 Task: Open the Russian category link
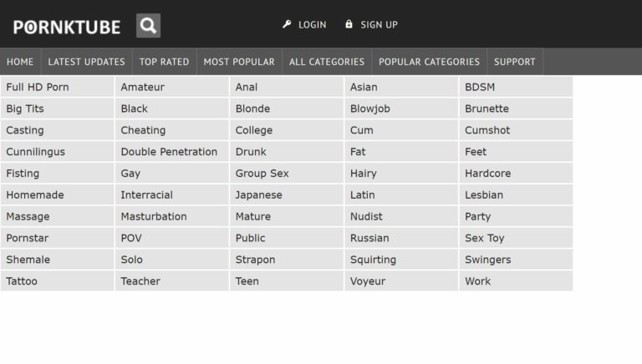369,238
